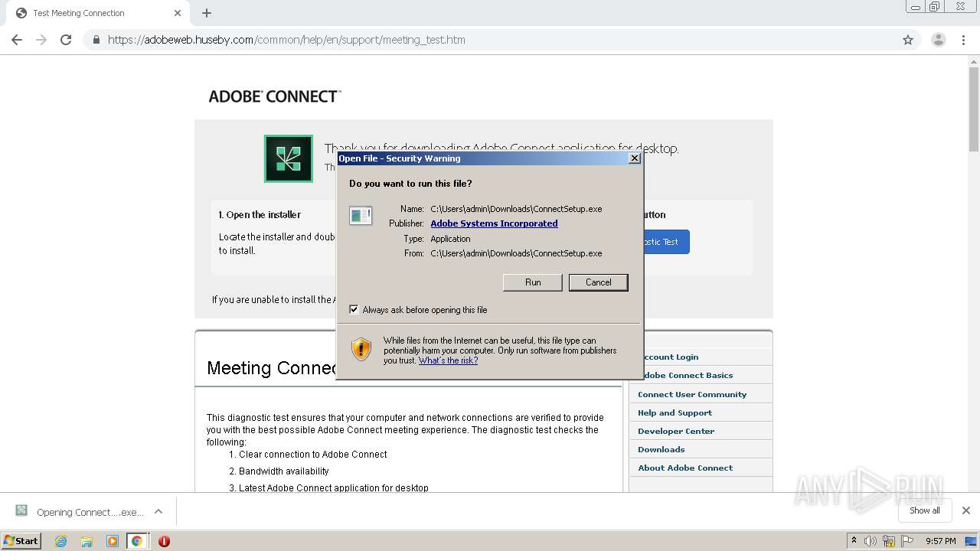Uncheck Always ask before opening this file
This screenshot has height=551, width=980.
[354, 309]
